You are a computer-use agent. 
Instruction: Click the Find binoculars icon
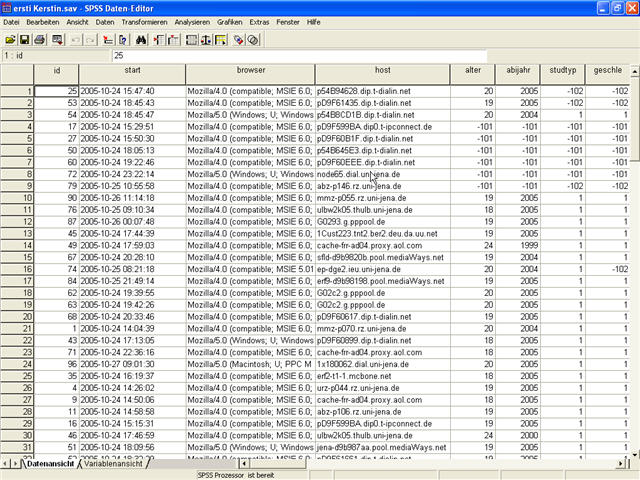click(x=142, y=39)
